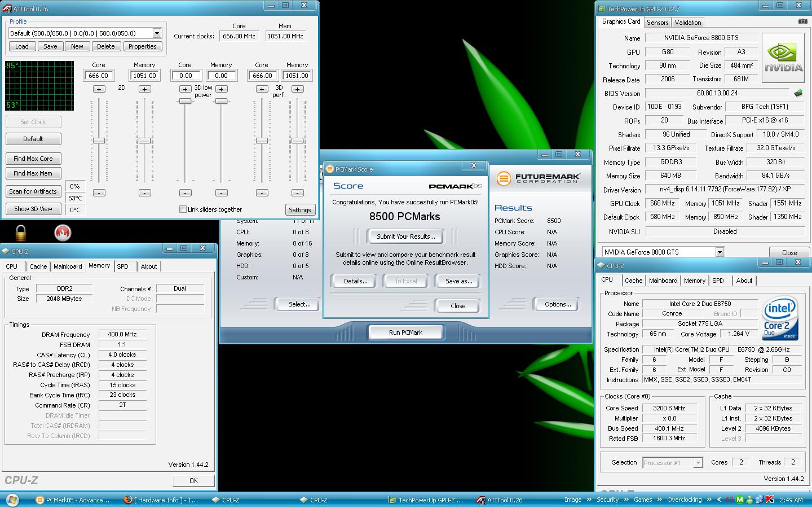Click the plus button above 2D Core slider
The width and height of the screenshot is (812, 508).
coord(99,89)
